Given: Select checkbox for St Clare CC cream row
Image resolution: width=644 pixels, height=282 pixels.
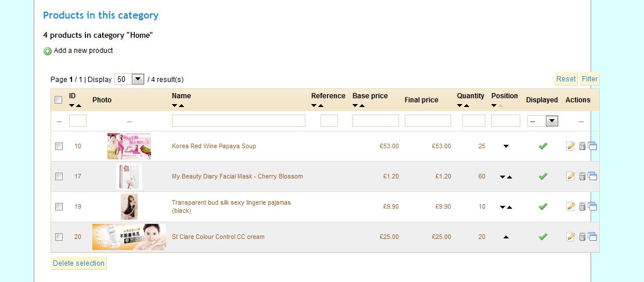Looking at the screenshot, I should tap(59, 237).
